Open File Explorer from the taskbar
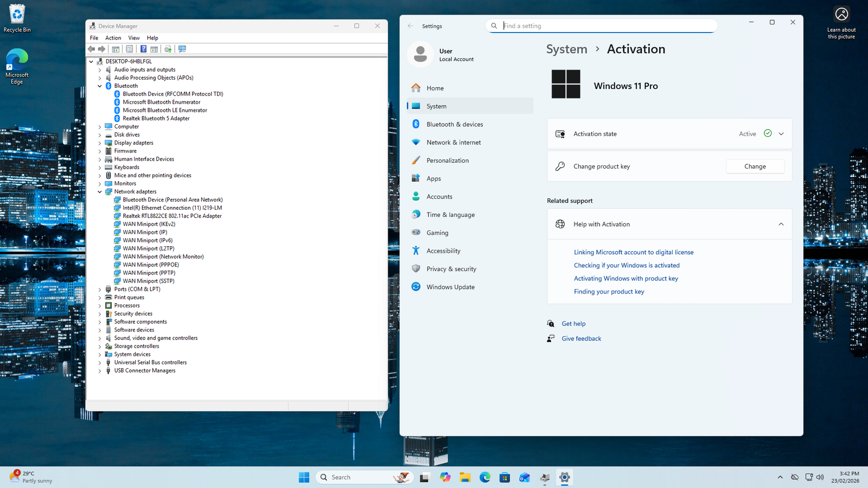The width and height of the screenshot is (868, 488). (465, 477)
